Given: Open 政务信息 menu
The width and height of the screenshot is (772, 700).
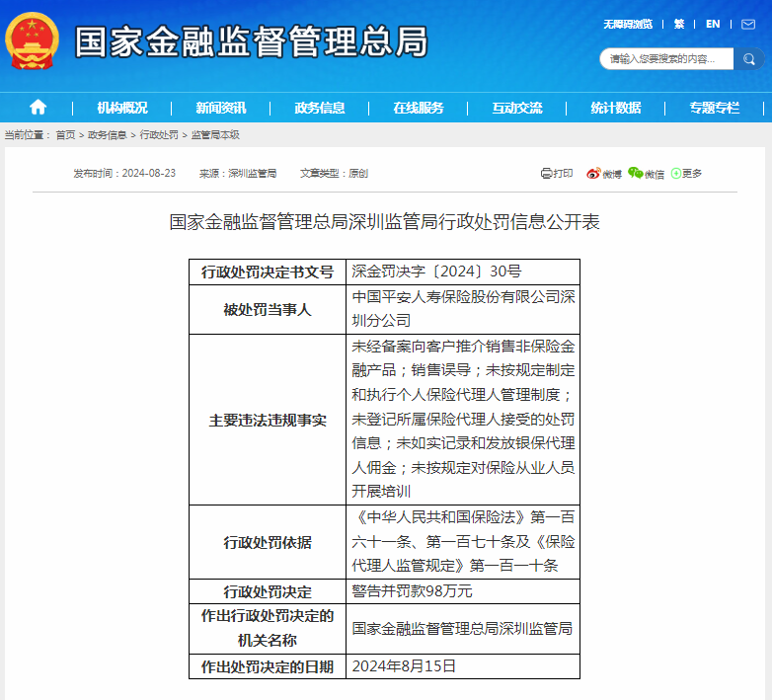Looking at the screenshot, I should 320,108.
